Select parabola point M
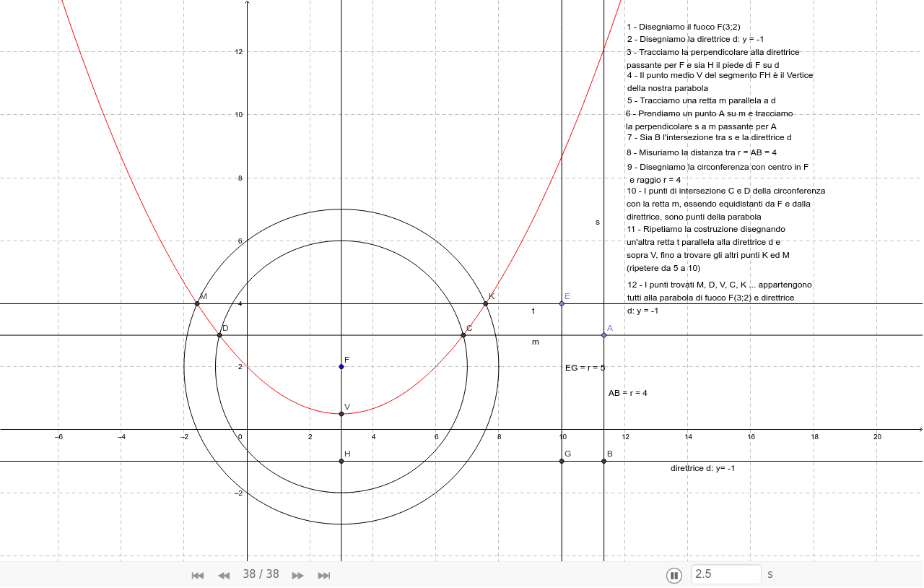 point(196,303)
